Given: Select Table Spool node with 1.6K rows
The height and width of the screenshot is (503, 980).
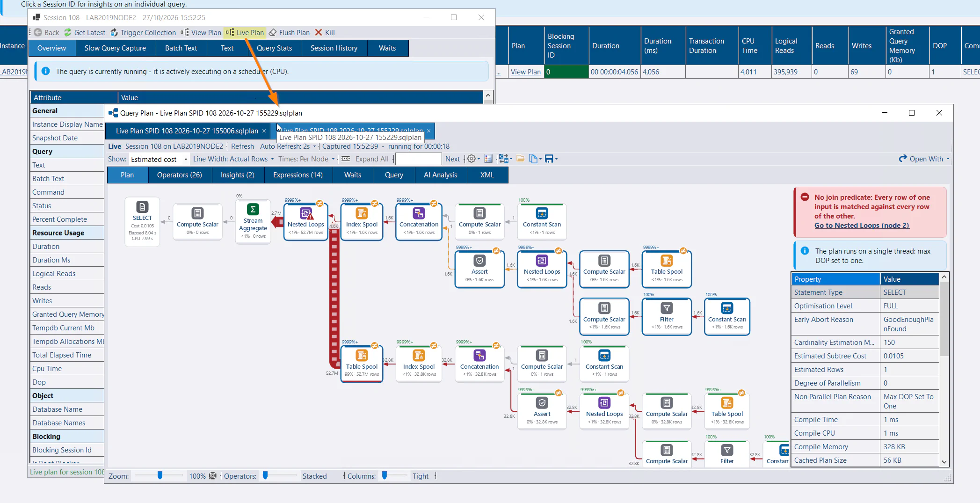Looking at the screenshot, I should pos(667,269).
